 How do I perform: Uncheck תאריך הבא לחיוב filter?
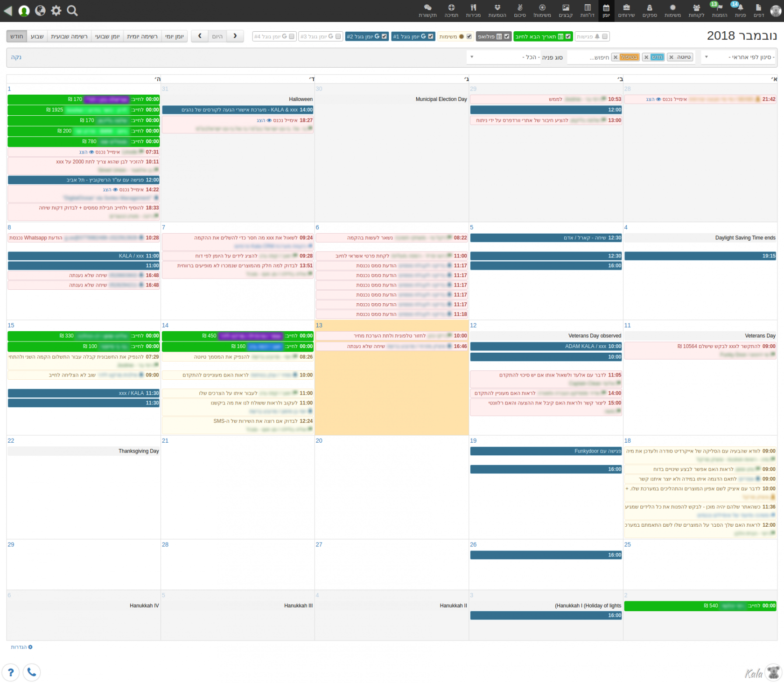tap(568, 36)
